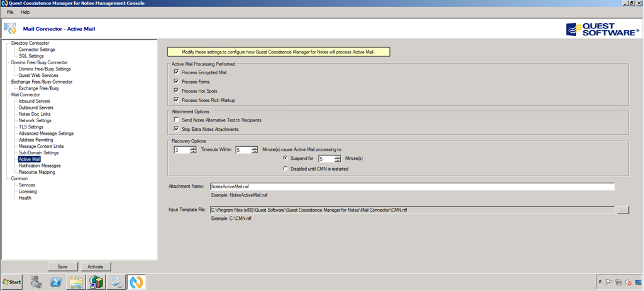
Task: Open Notification Messages settings
Action: [x=40, y=166]
